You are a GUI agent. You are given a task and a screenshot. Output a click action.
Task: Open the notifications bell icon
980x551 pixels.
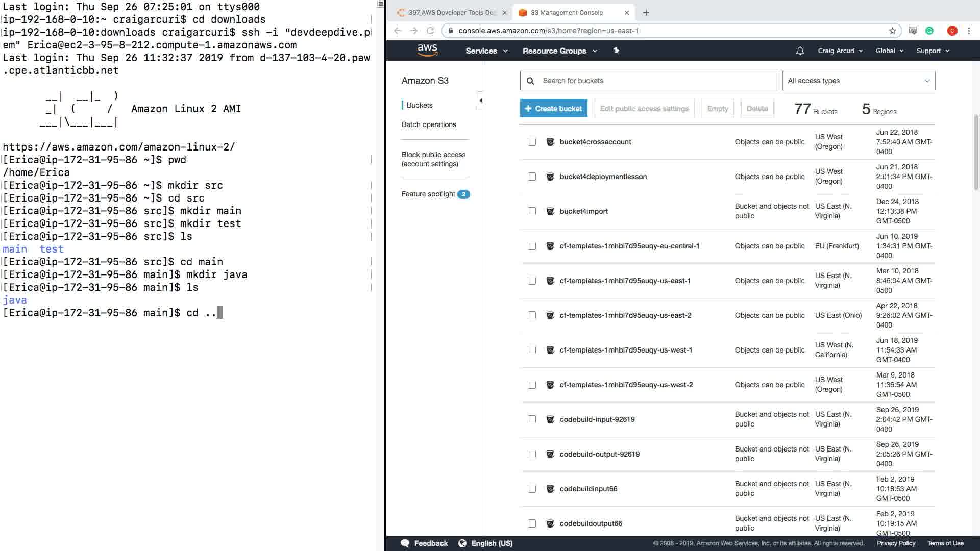(800, 51)
